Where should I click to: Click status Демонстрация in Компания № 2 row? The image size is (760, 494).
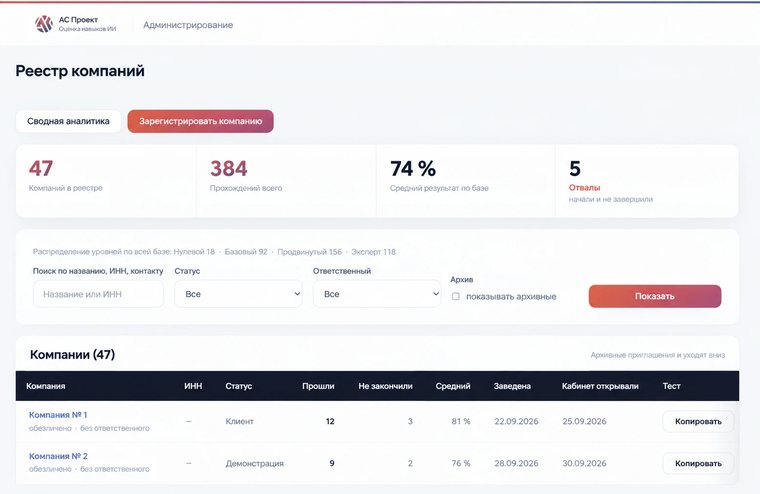(254, 463)
